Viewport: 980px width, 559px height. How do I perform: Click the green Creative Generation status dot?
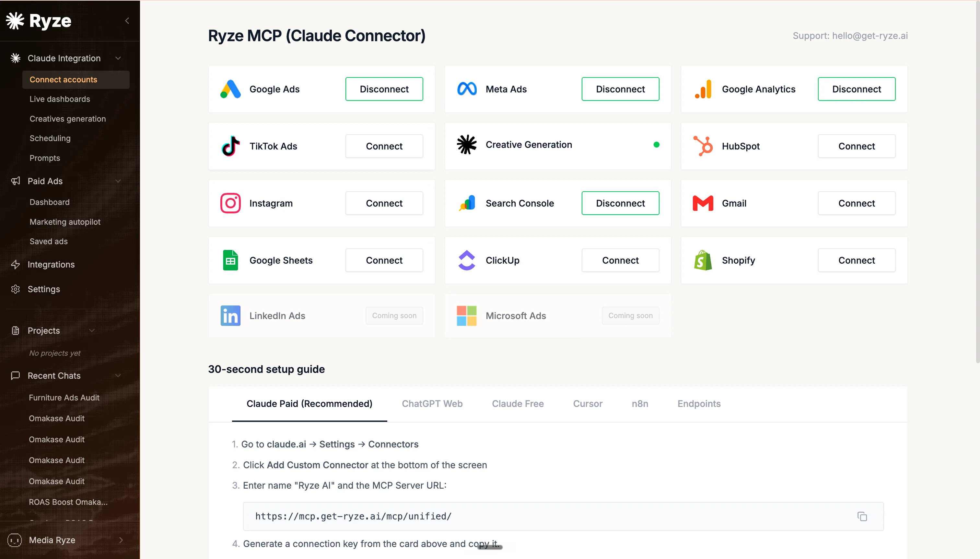[x=657, y=145]
